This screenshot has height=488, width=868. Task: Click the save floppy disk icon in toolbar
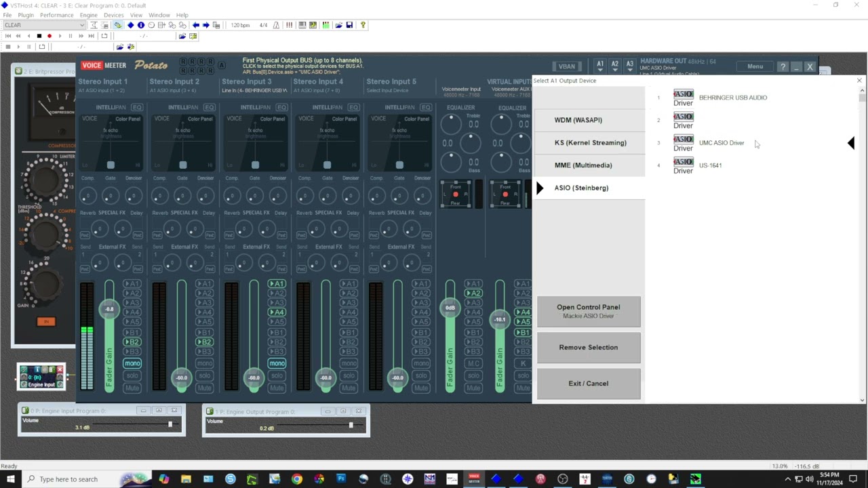(349, 25)
